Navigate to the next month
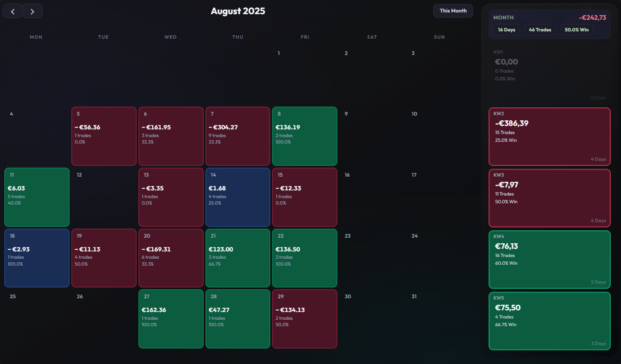Viewport: 621px width, 364px height. click(x=33, y=11)
